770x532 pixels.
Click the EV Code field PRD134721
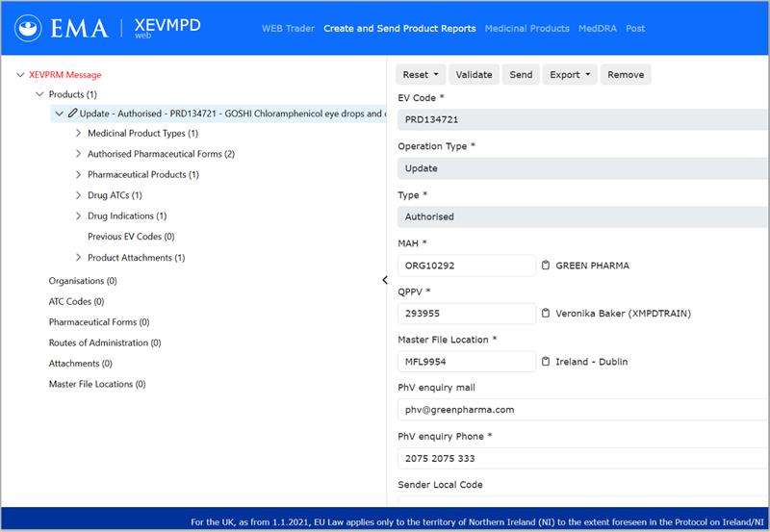(x=583, y=119)
